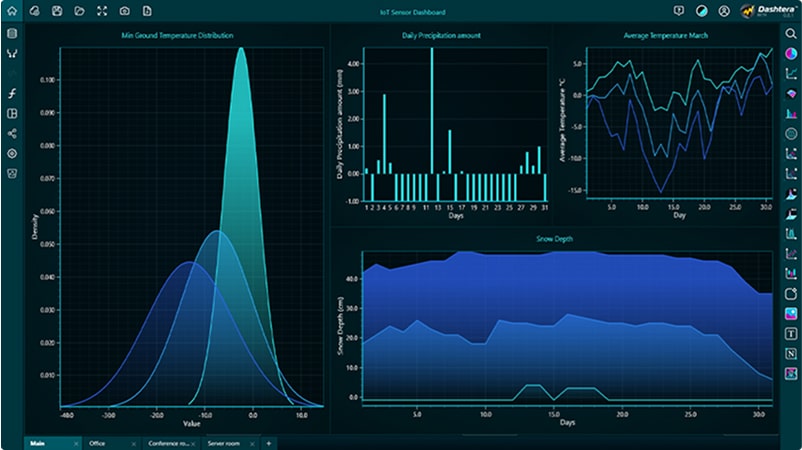Click the fullscreen expand icon
Screen dimensions: 802x450
click(102, 11)
